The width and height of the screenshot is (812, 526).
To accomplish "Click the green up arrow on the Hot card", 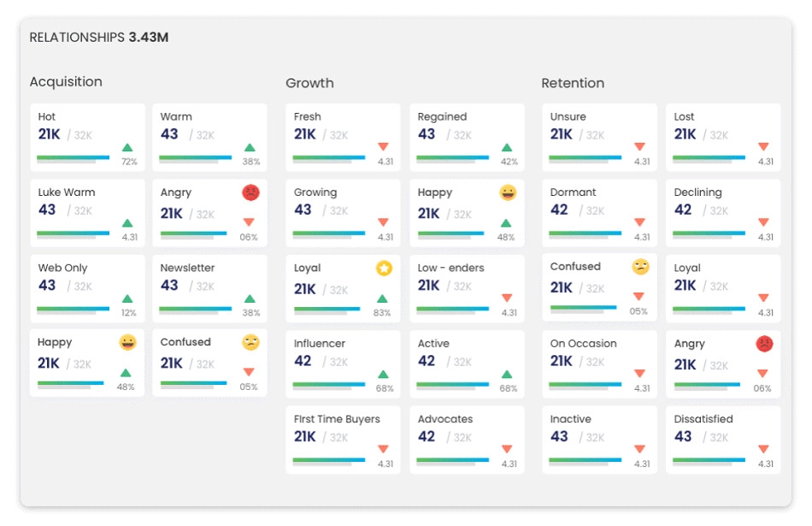I will click(127, 148).
